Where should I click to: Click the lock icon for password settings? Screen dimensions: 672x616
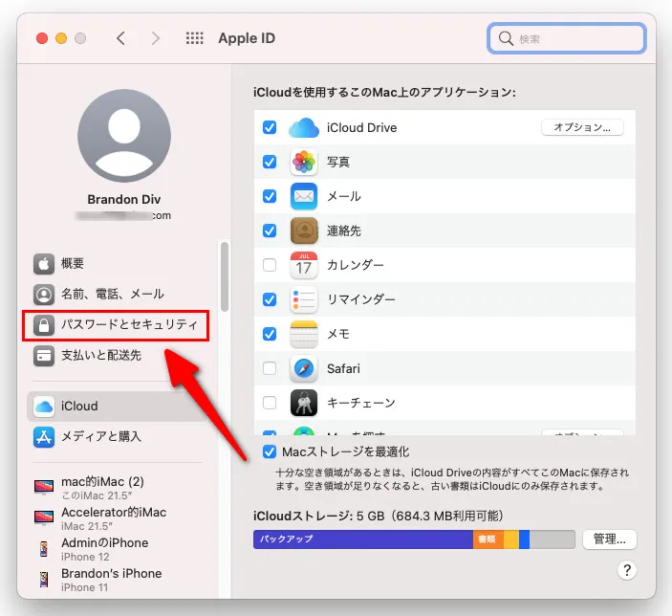click(x=44, y=325)
